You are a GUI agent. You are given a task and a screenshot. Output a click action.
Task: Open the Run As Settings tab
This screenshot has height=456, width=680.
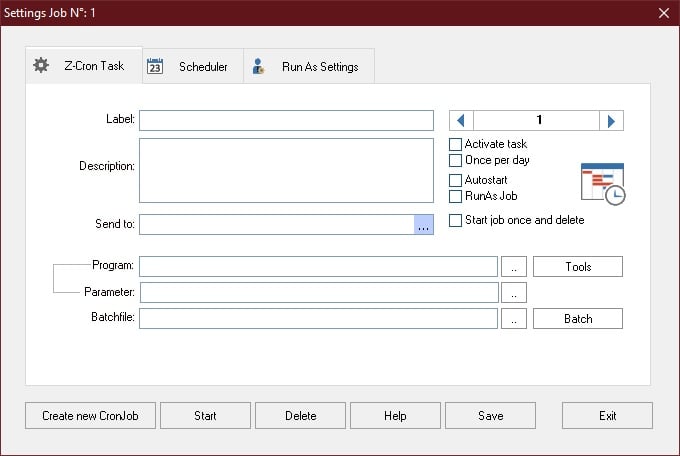pos(307,67)
